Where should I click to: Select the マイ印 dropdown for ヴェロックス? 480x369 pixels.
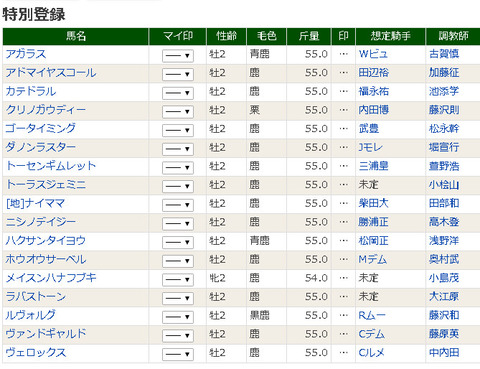[178, 354]
